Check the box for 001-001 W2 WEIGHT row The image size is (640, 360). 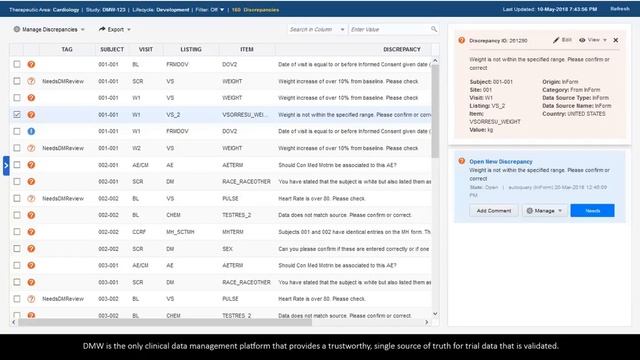17,148
